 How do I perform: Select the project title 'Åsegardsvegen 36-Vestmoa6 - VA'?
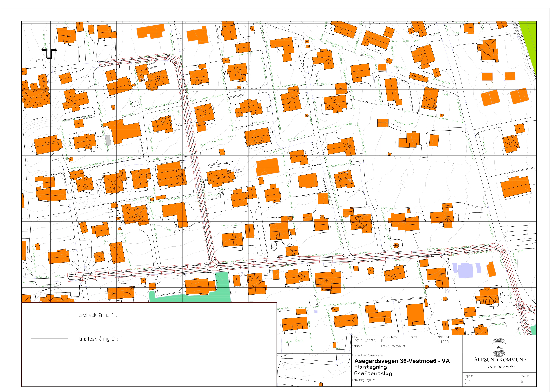pyautogui.click(x=402, y=361)
